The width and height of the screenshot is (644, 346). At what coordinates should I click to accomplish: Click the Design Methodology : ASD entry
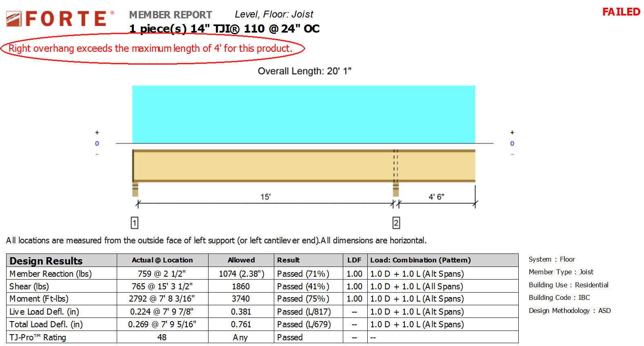pos(570,311)
